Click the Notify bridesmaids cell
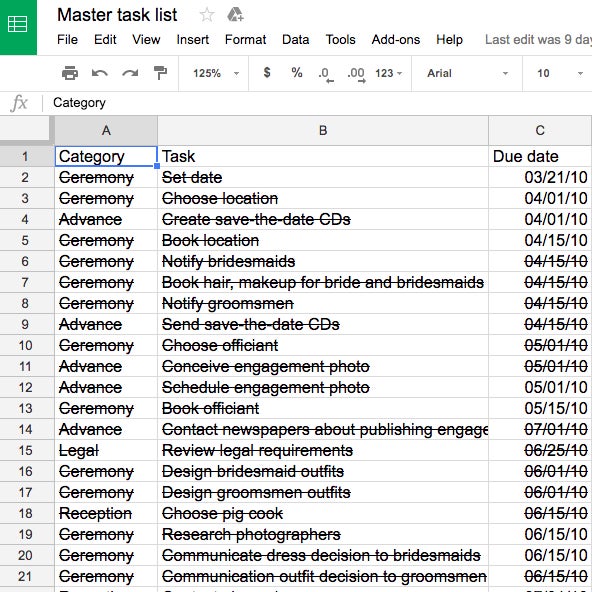 click(x=323, y=261)
